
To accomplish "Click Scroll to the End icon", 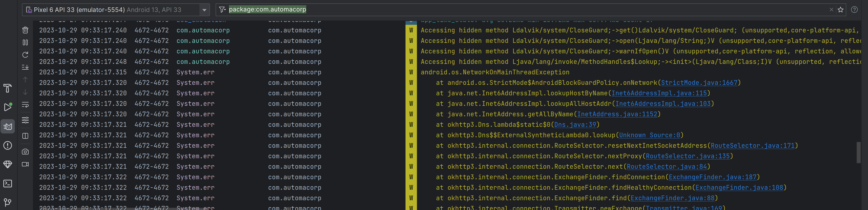I will point(25,67).
